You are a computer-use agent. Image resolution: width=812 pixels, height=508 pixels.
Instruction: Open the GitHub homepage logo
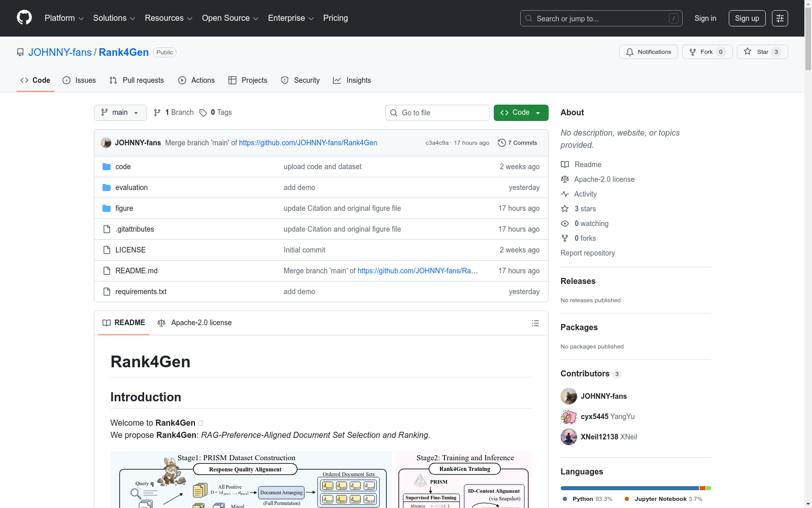24,18
